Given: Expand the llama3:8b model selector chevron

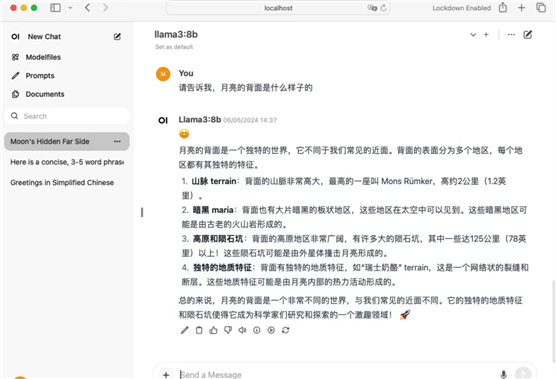Looking at the screenshot, I should 473,35.
